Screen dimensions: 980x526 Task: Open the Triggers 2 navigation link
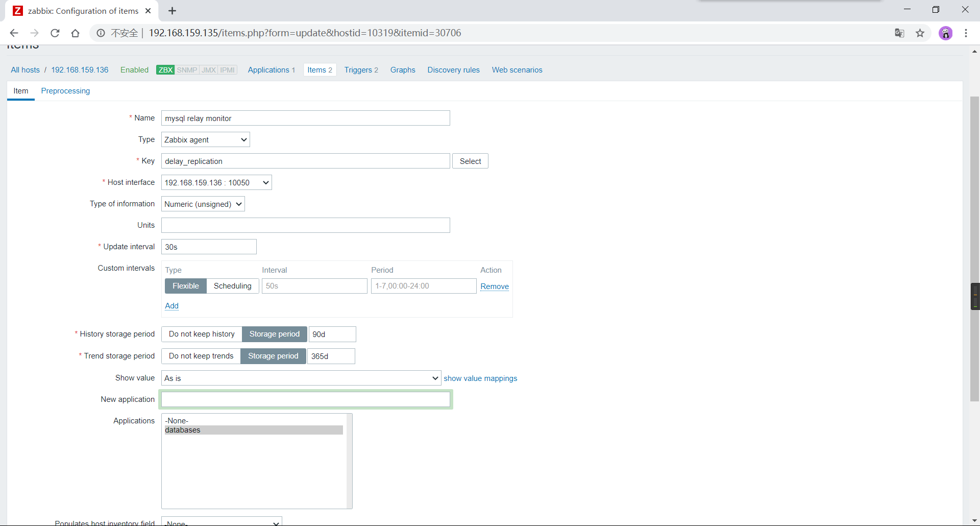361,70
